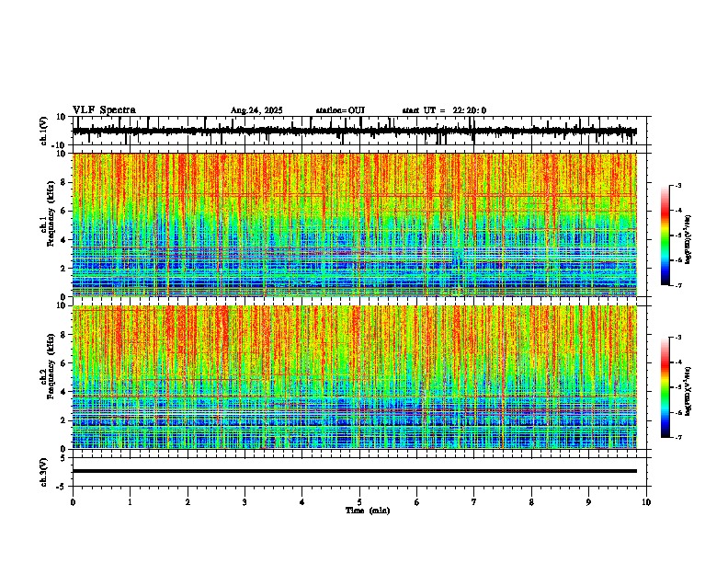Click time axis tick label "0"
The width and height of the screenshot is (728, 563).
(73, 502)
